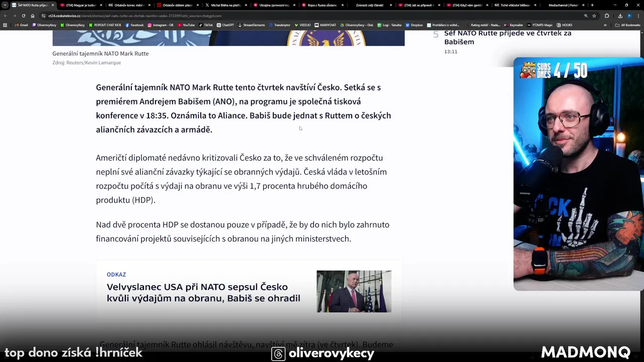Bookmark this page with the star icon
The height and width of the screenshot is (362, 644).
pyautogui.click(x=594, y=16)
